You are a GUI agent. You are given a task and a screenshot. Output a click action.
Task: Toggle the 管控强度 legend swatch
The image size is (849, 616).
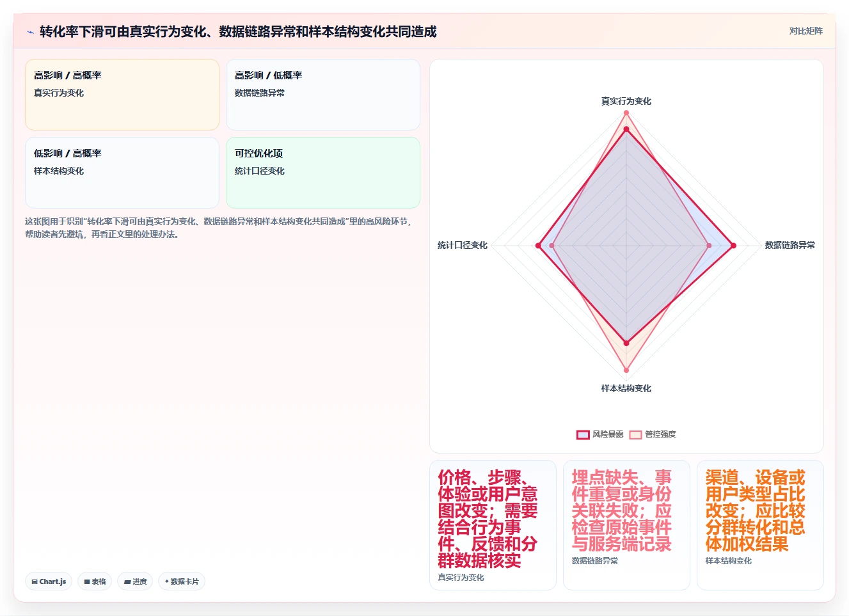[x=635, y=434]
